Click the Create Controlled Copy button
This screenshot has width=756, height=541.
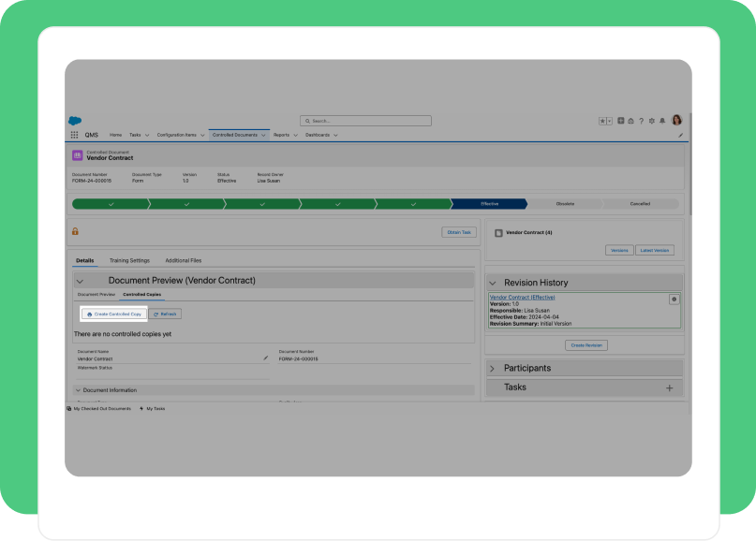[x=114, y=314]
